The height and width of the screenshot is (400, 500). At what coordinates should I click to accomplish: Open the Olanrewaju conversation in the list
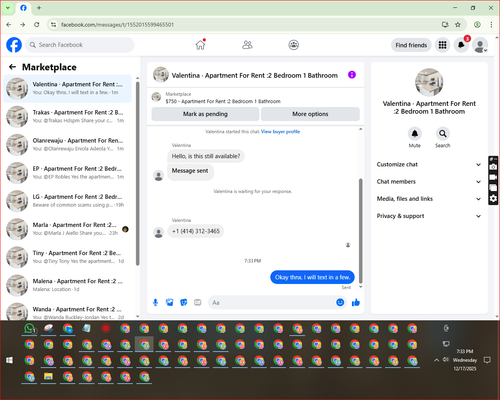68,145
